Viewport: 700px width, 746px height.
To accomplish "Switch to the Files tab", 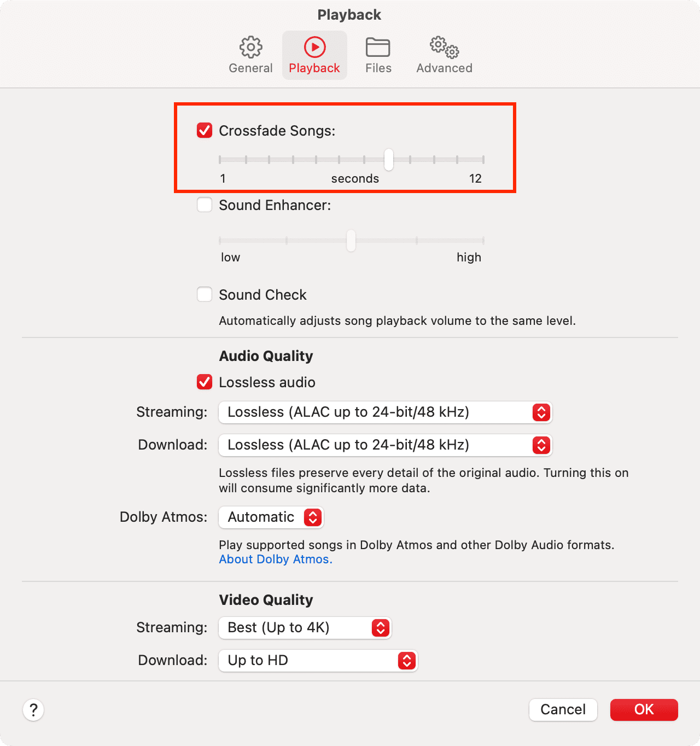I will click(x=378, y=55).
